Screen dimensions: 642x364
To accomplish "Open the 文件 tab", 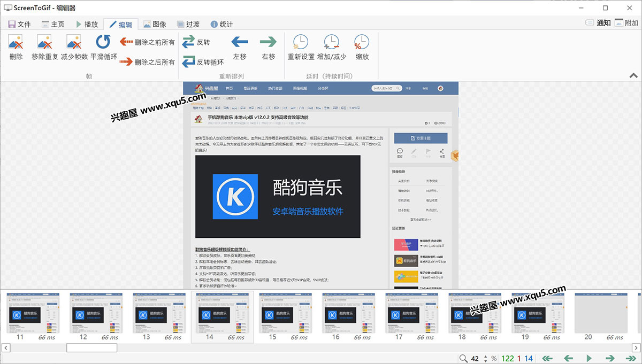I will coord(19,24).
